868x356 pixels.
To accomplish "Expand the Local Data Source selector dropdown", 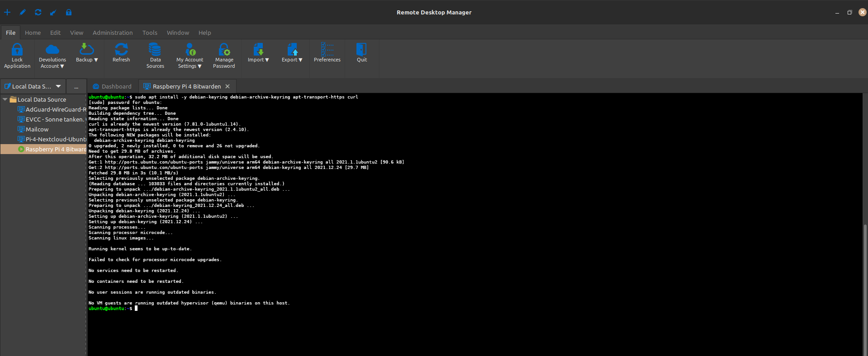I will (x=58, y=86).
